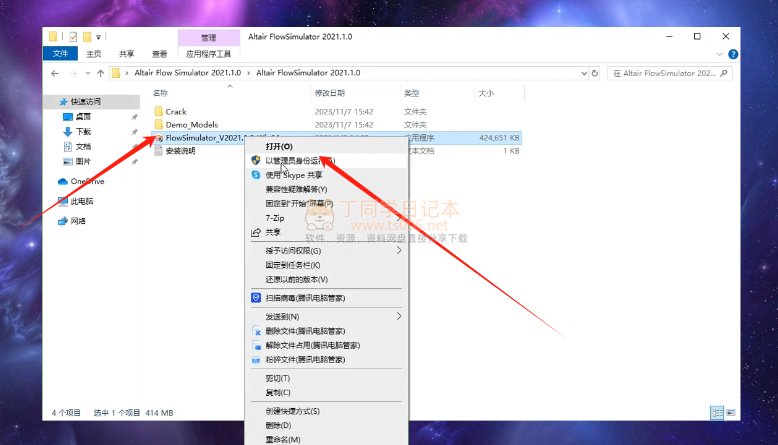The width and height of the screenshot is (778, 445).
Task: Open the 文件 ribbon tab
Action: pos(60,54)
